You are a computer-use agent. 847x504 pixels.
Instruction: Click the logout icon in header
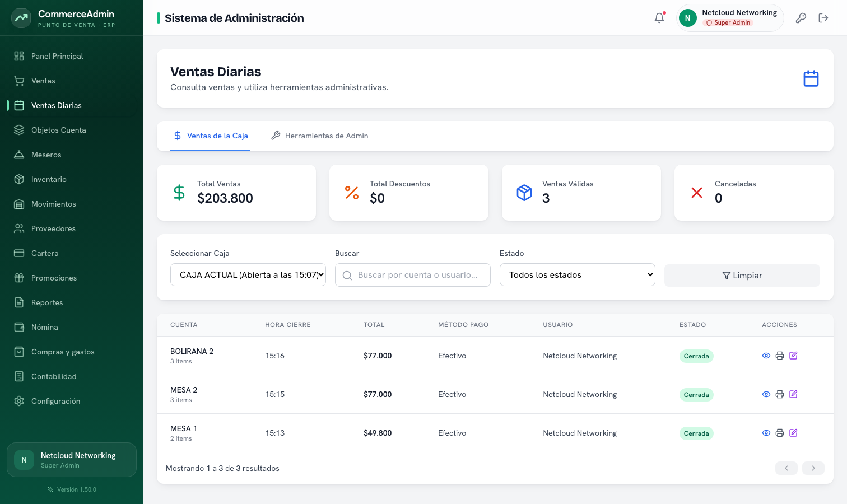[x=823, y=18]
